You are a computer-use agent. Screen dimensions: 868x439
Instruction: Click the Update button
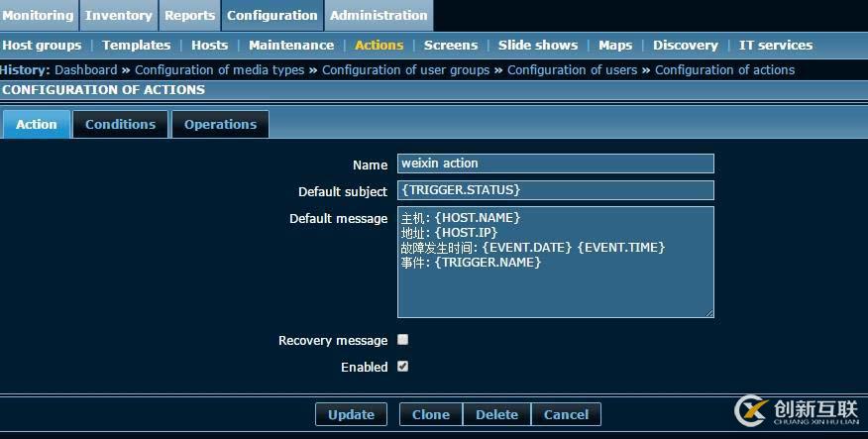[351, 414]
